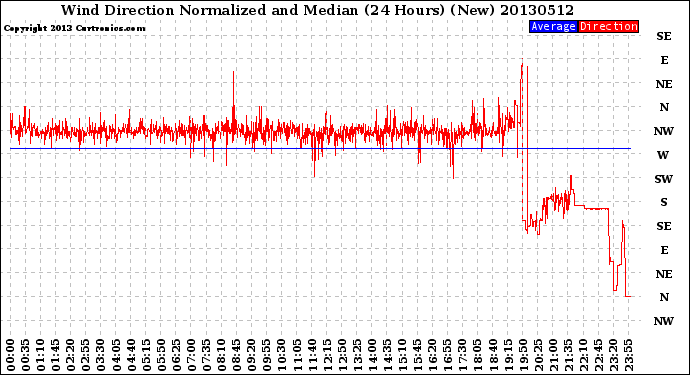Click the S label on the direction axis
This screenshot has width=690, height=375.
[664, 202]
